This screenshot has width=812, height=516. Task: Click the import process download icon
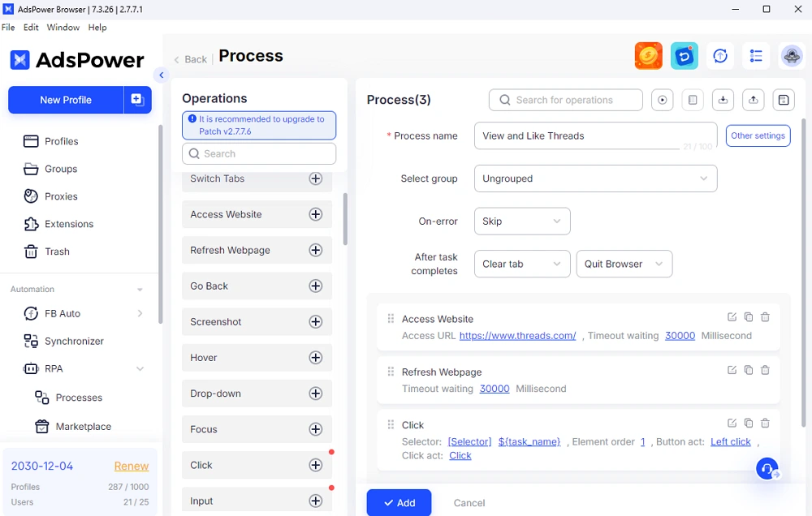point(723,100)
